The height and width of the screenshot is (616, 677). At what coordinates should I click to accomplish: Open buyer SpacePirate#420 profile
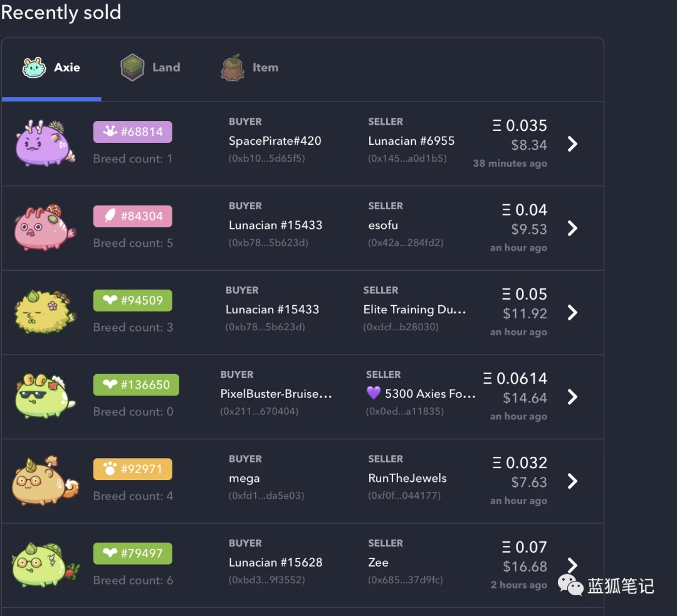click(x=275, y=141)
